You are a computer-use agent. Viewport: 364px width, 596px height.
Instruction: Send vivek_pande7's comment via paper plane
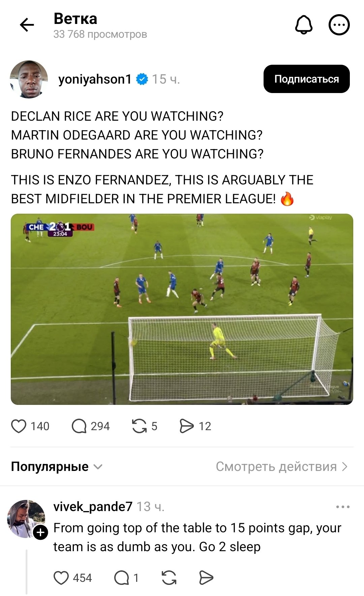click(206, 578)
